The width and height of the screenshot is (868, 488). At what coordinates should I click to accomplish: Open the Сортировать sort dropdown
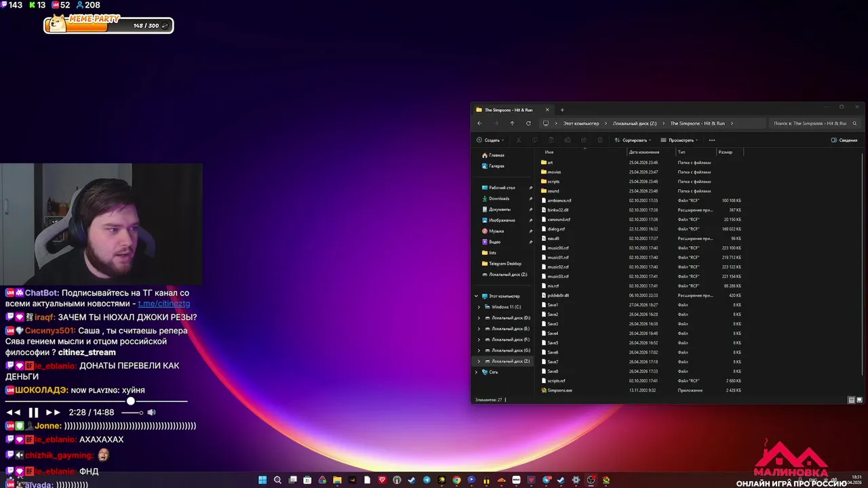[633, 140]
